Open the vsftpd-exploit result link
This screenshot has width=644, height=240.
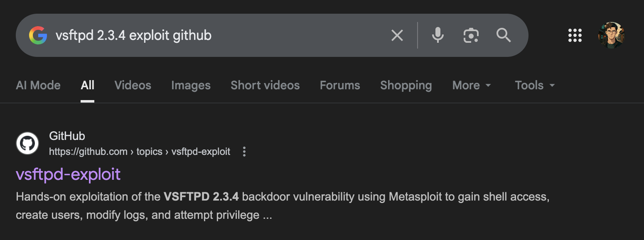tap(68, 174)
